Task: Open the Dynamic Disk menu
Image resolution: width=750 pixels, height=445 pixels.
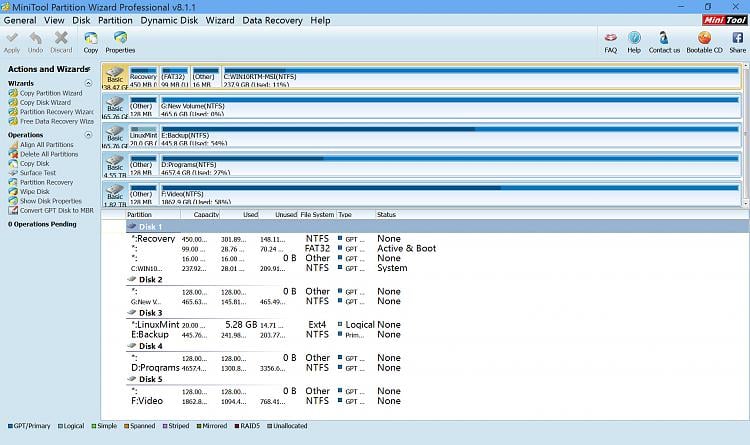Action: 169,21
